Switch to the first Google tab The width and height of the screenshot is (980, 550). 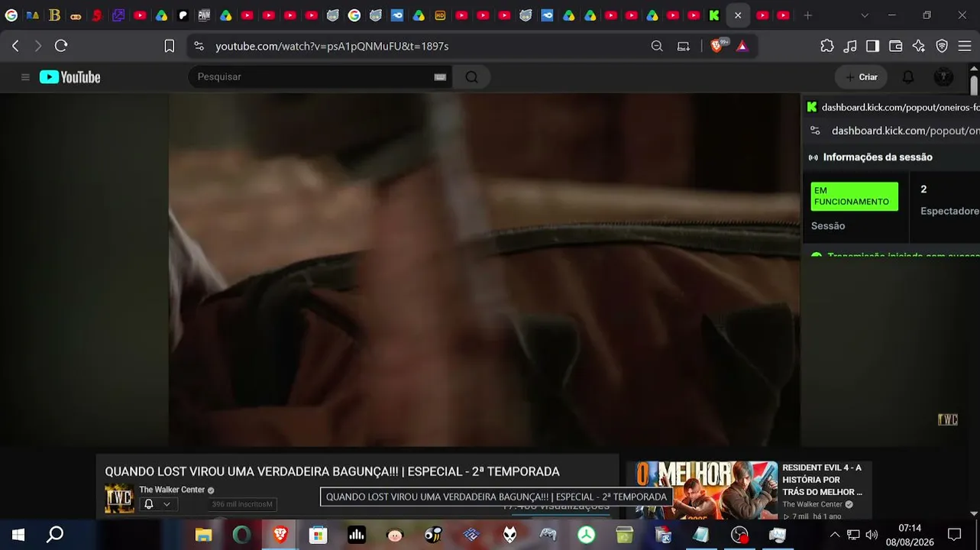pos(11,15)
